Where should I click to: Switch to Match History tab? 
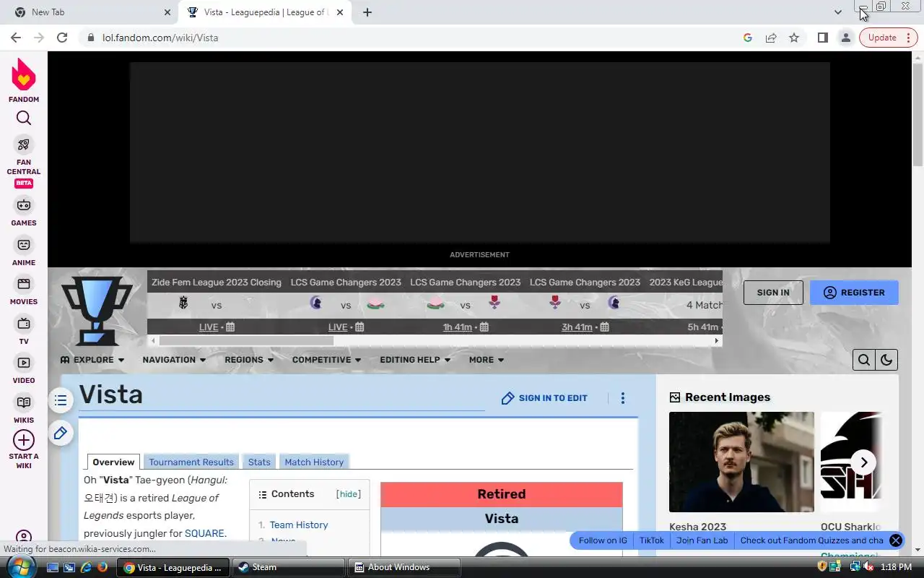point(314,462)
